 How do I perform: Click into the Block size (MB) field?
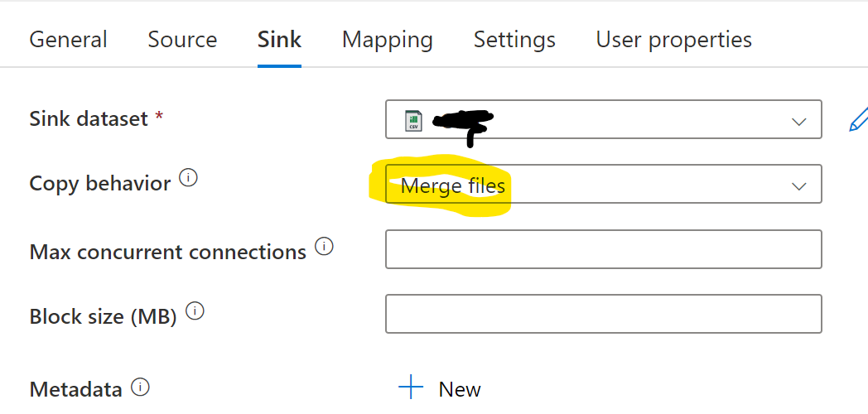tap(604, 314)
